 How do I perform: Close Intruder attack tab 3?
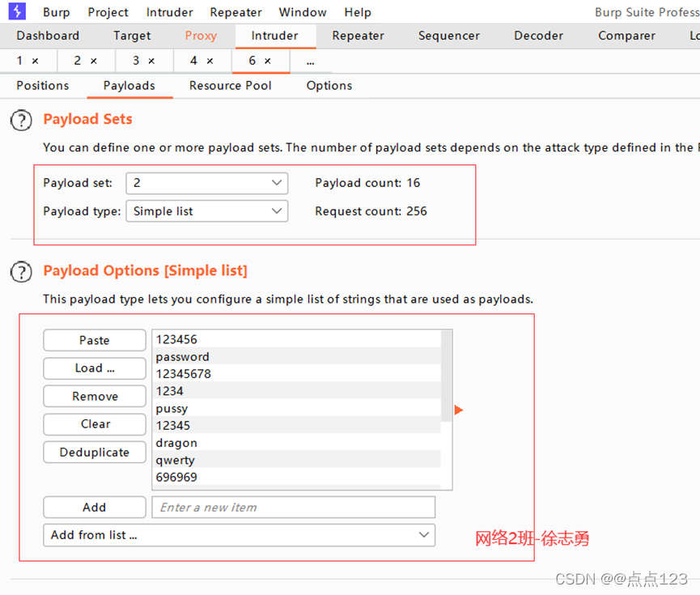[x=151, y=62]
